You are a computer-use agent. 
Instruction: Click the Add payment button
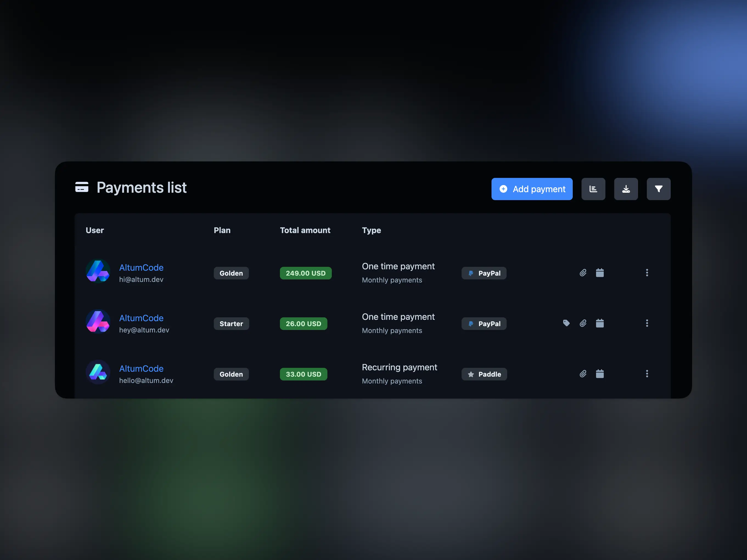(x=532, y=189)
